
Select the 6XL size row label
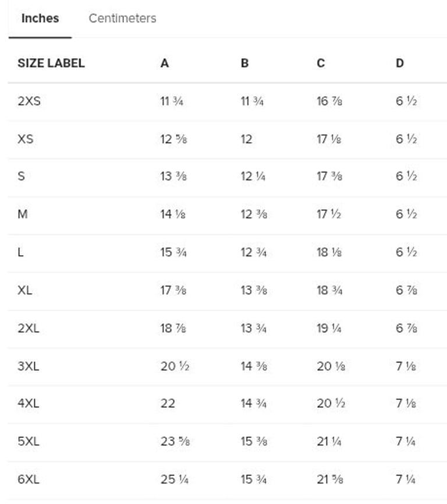[x=29, y=480]
